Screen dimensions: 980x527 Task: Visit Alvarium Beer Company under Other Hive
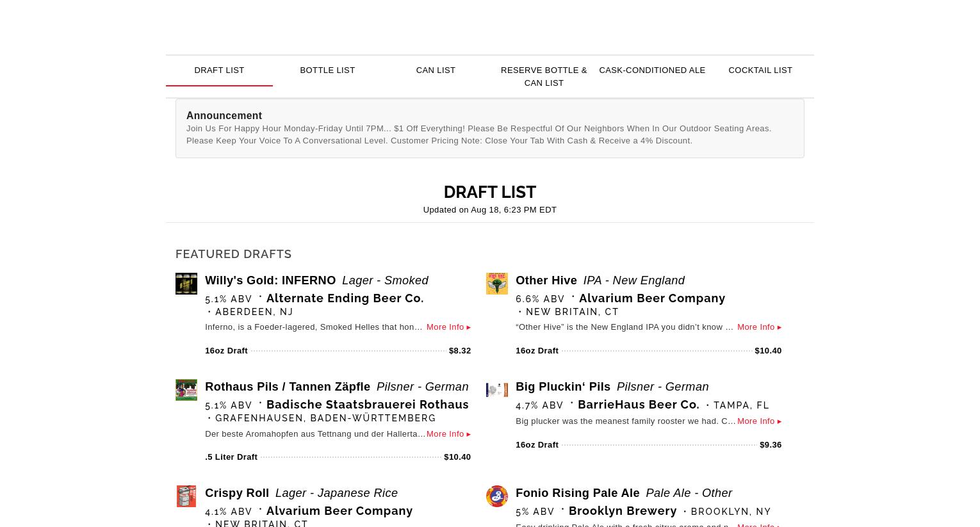[x=652, y=298]
